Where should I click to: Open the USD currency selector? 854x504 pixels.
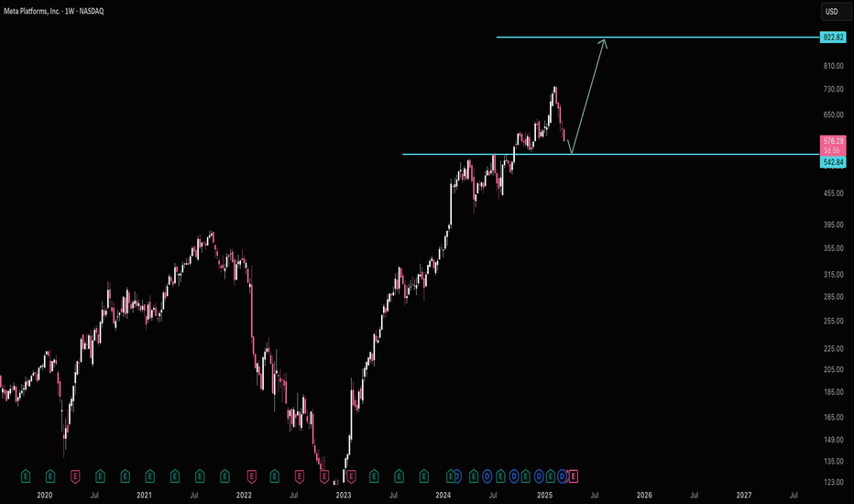pyautogui.click(x=836, y=11)
